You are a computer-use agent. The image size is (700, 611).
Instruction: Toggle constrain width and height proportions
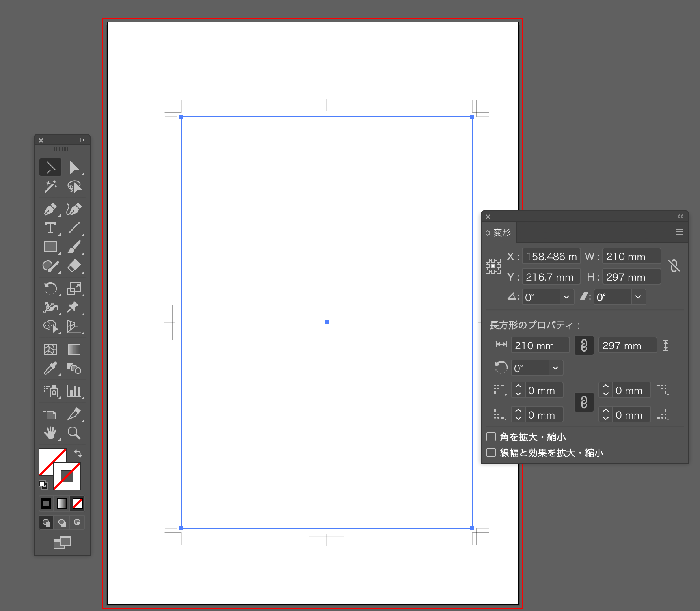(x=674, y=266)
